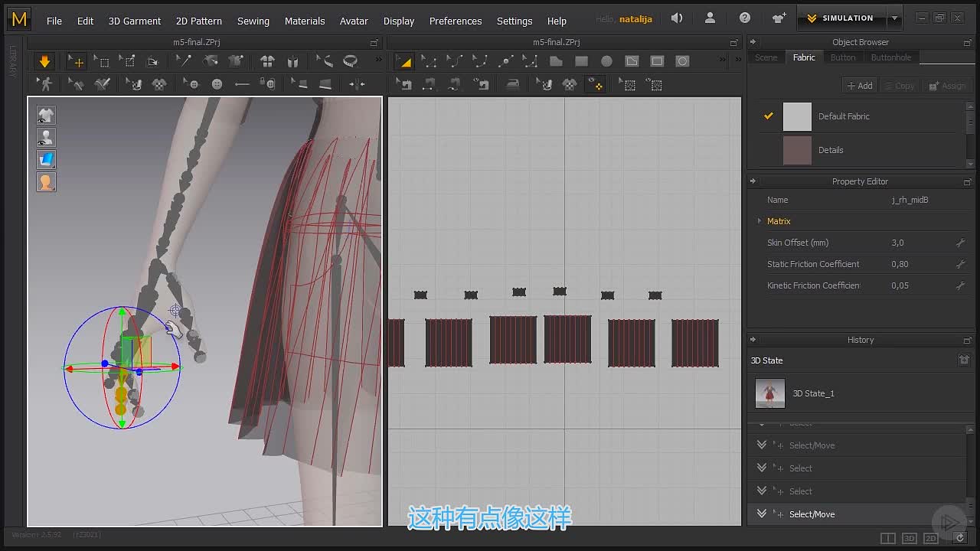Image resolution: width=980 pixels, height=551 pixels.
Task: Click the Fasten Button lock icon
Action: 267,84
